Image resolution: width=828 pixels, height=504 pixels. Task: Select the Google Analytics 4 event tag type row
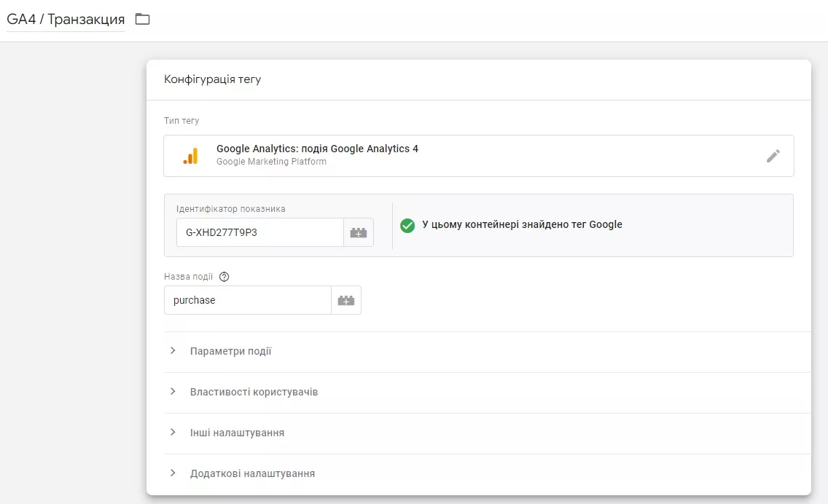pos(478,156)
